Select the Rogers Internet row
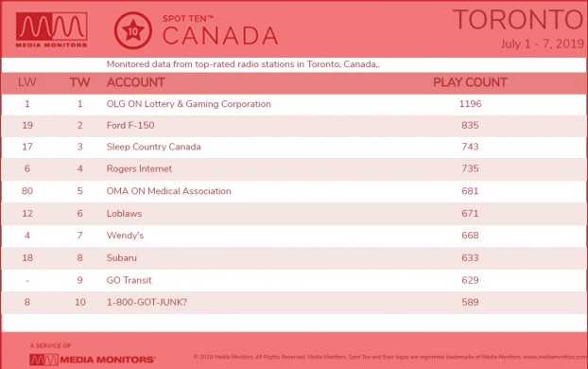The height and width of the screenshot is (369, 588). coord(294,168)
